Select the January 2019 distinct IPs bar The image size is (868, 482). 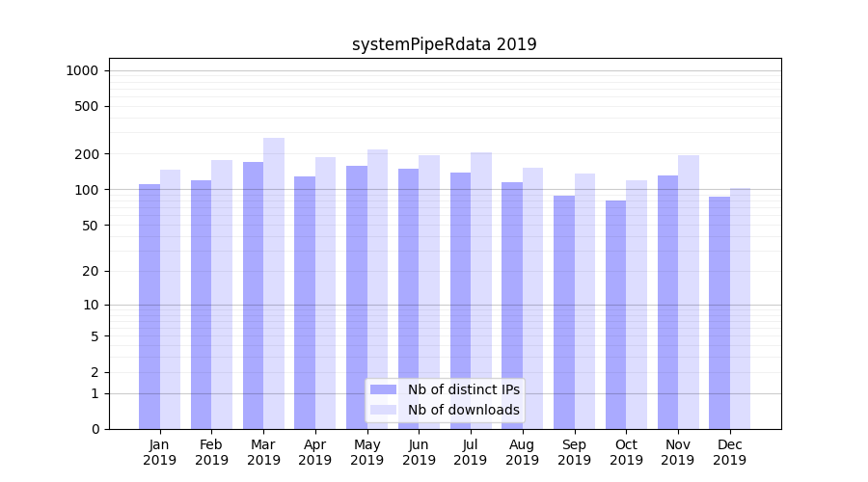[x=149, y=307]
